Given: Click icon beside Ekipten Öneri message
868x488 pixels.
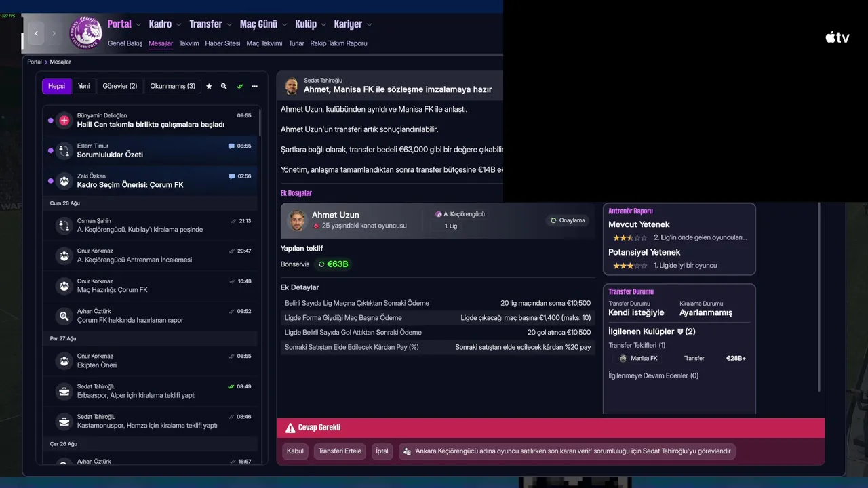Looking at the screenshot, I should [64, 361].
